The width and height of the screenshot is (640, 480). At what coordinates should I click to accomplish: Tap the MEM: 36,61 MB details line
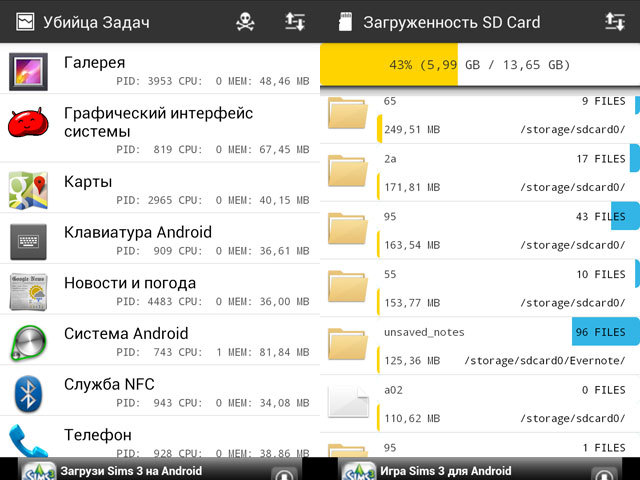pyautogui.click(x=213, y=251)
